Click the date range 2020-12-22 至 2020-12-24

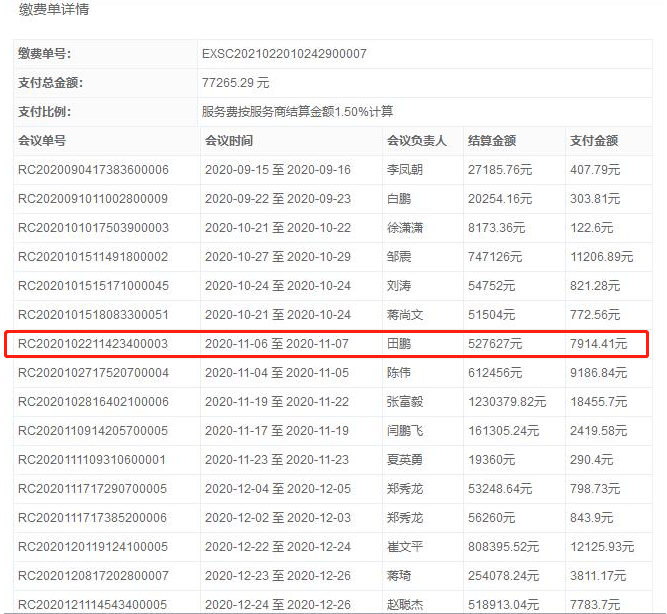[277, 547]
